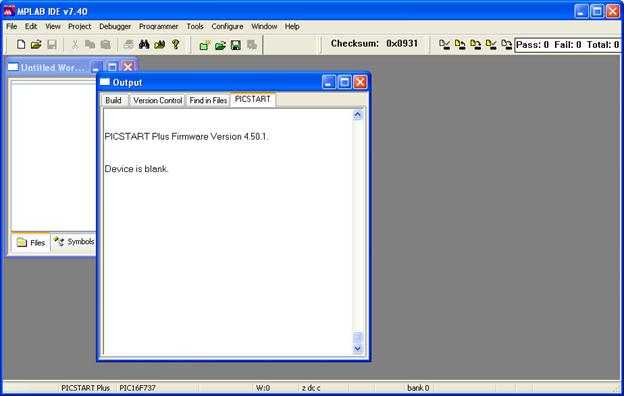This screenshot has height=396, width=624.
Task: Open the File menu
Action: (12, 26)
